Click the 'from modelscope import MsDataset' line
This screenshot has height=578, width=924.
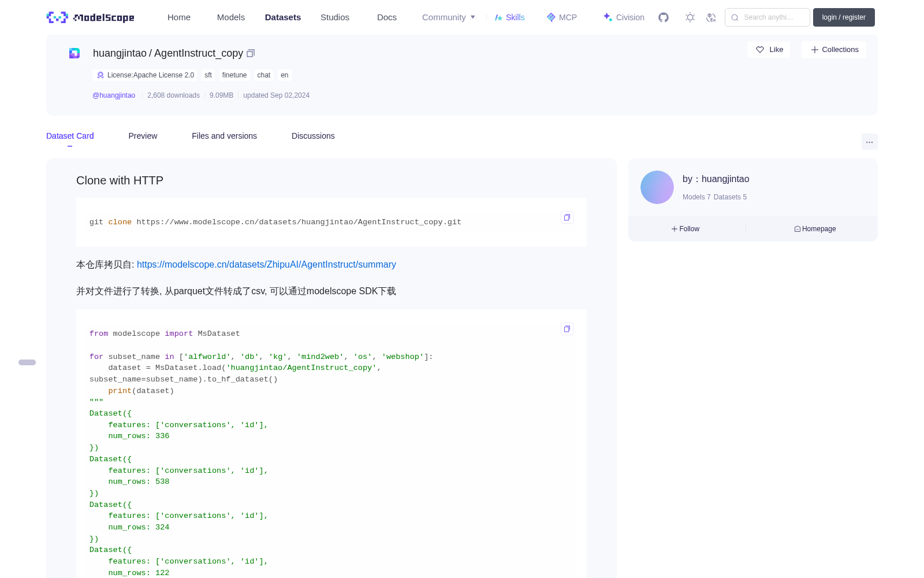(x=165, y=334)
